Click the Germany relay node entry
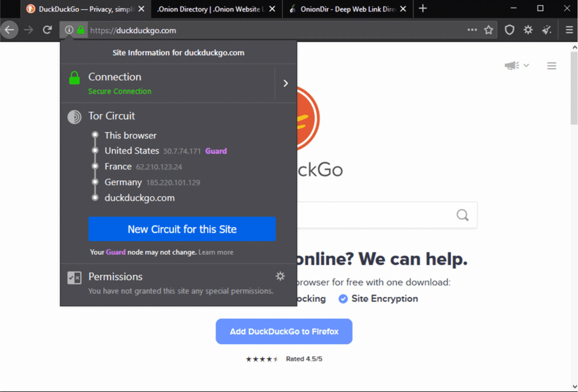Screen dimensions: 578x392 (x=152, y=182)
